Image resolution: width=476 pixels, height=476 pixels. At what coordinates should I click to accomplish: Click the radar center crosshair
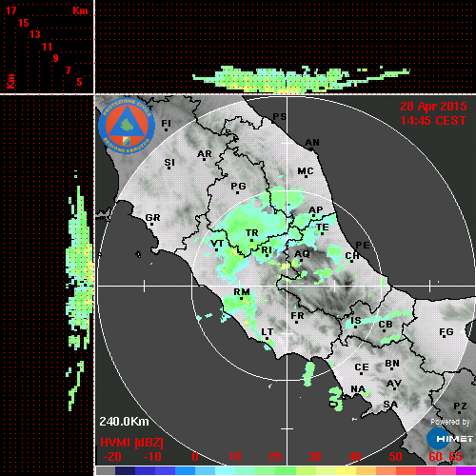point(287,286)
